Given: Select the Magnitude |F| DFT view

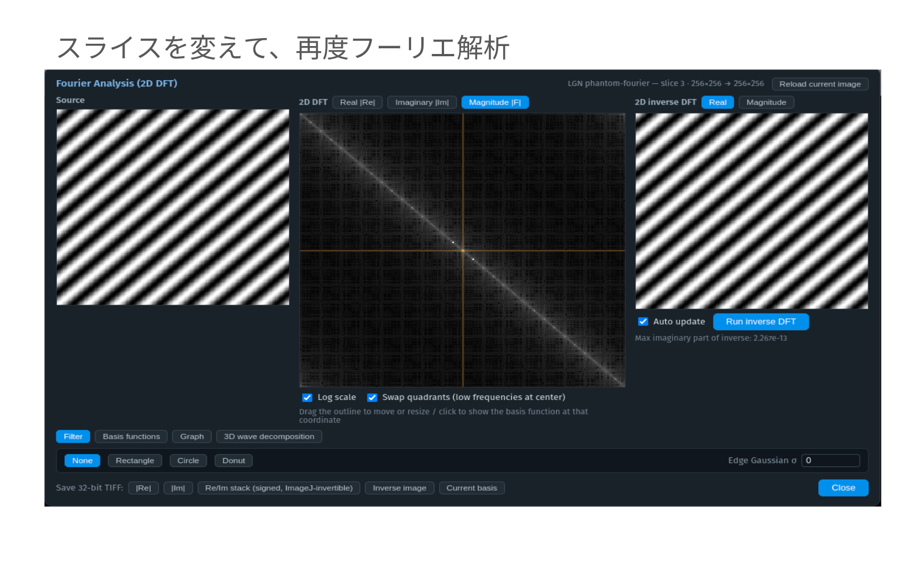Looking at the screenshot, I should tap(495, 102).
